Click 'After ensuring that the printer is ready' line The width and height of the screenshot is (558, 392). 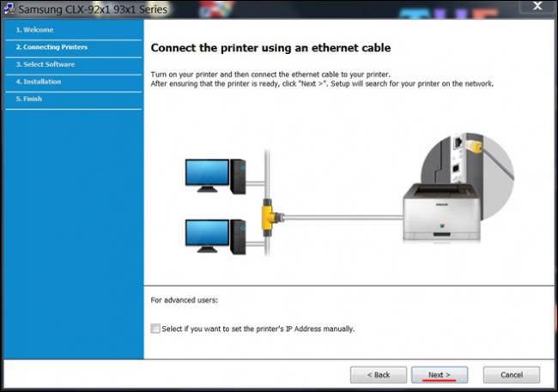tap(322, 84)
